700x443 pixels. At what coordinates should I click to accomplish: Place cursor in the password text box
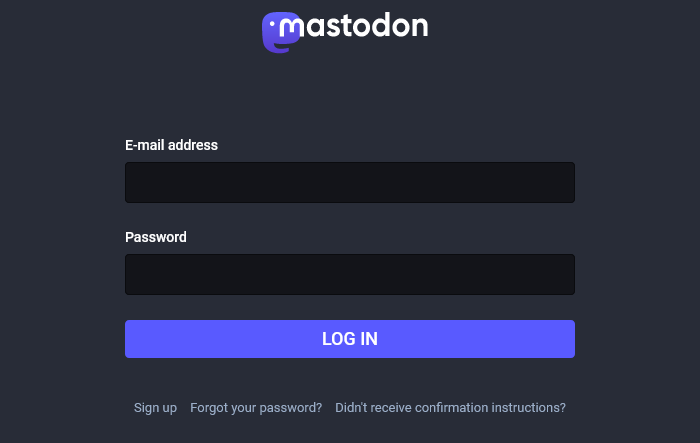350,274
